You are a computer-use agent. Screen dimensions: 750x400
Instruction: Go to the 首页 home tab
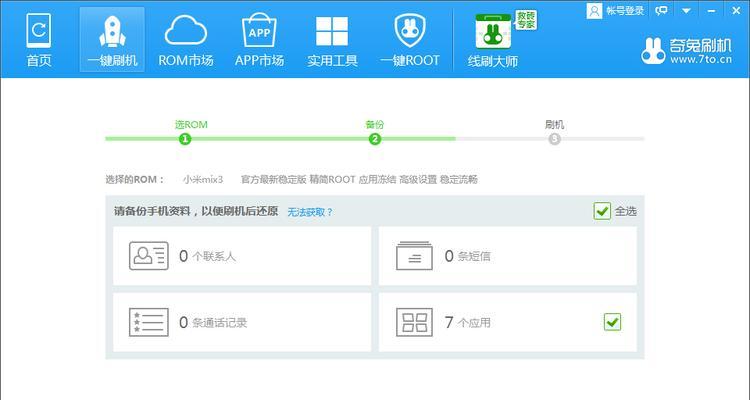(x=39, y=40)
